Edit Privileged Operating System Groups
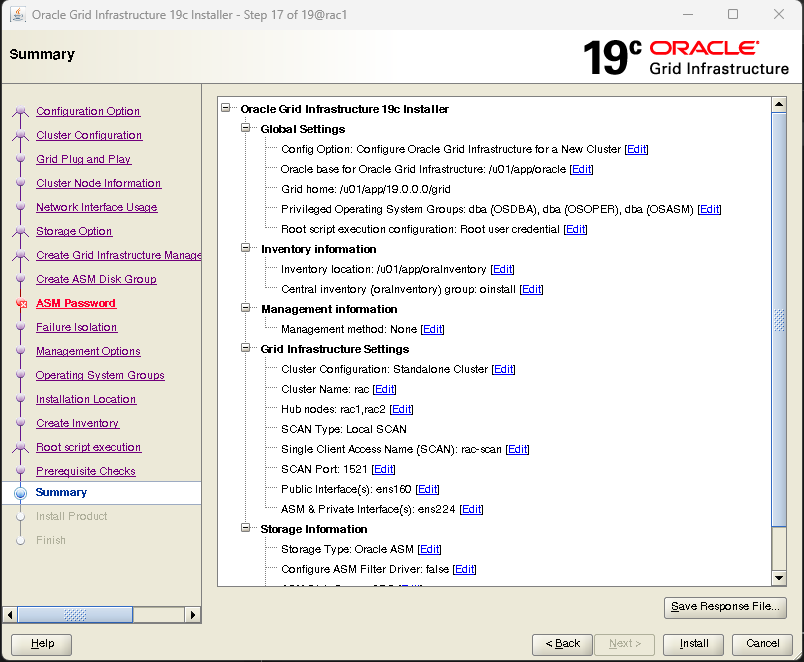Screen dimensions: 804x662 (710, 209)
